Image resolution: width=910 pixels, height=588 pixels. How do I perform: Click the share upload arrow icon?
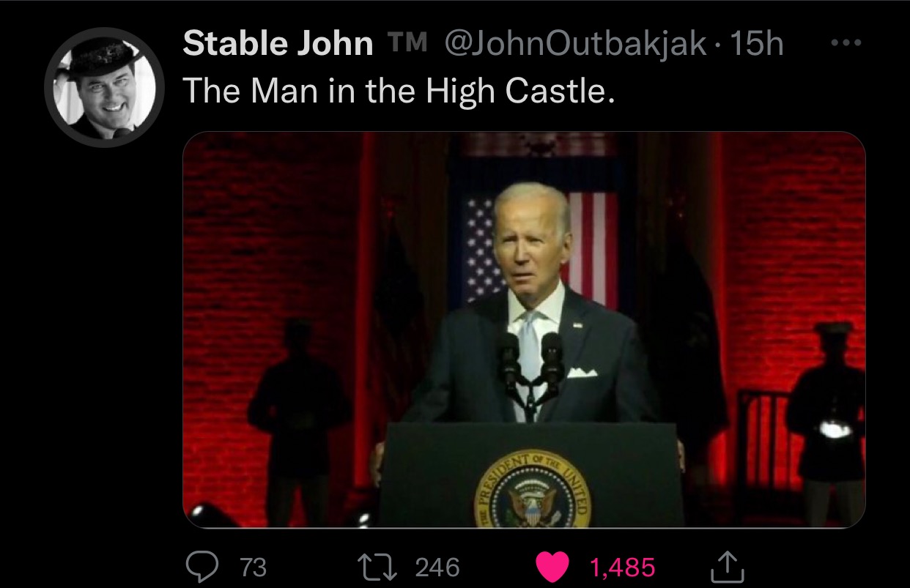[x=727, y=566]
